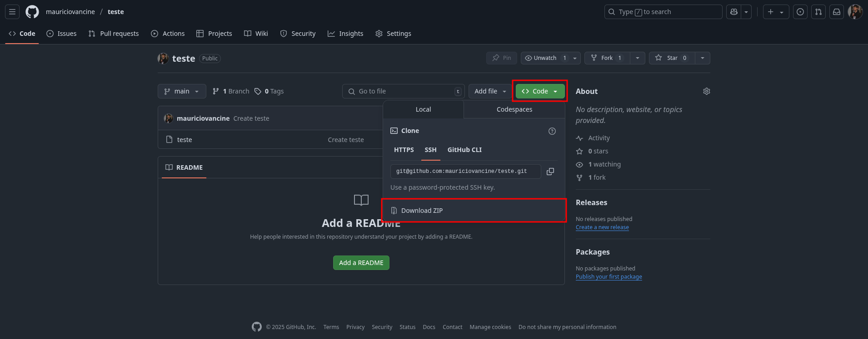Open the hamburger navigation menu

click(12, 12)
